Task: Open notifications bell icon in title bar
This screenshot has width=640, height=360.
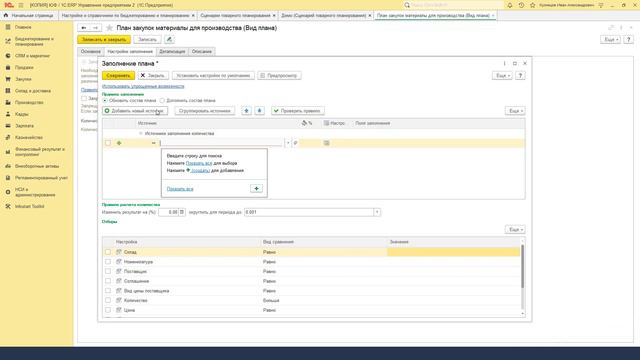Action: click(510, 5)
